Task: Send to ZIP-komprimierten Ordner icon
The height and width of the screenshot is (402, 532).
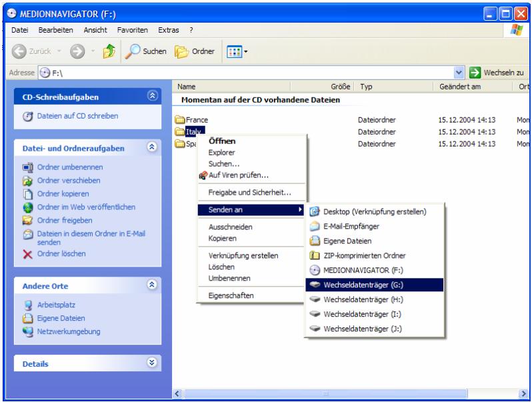Action: tap(315, 255)
